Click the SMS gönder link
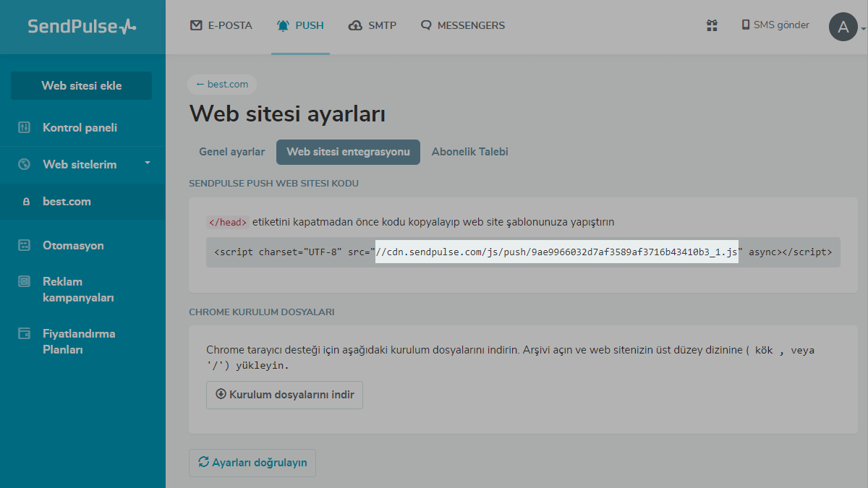The height and width of the screenshot is (488, 868). (775, 25)
